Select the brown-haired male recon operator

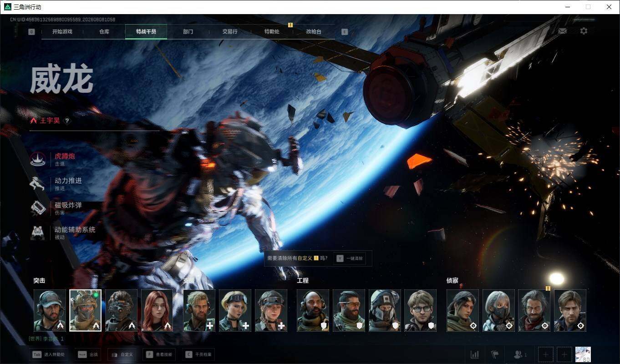click(570, 310)
